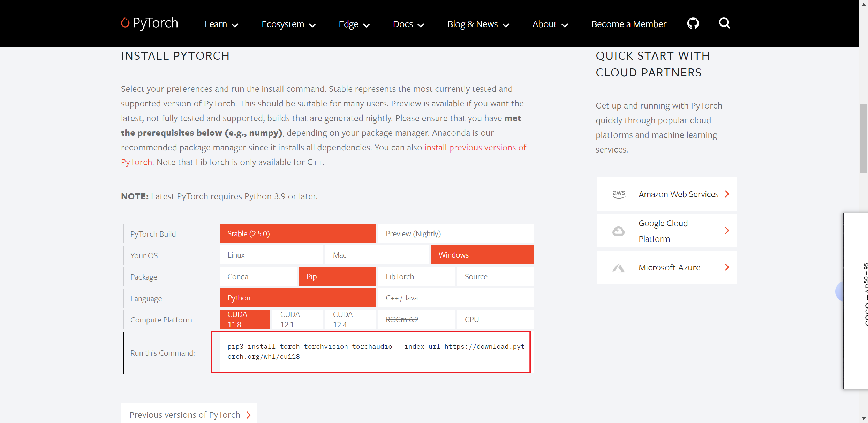The image size is (868, 423).
Task: Click the PyTorch Build row label
Action: (x=153, y=234)
